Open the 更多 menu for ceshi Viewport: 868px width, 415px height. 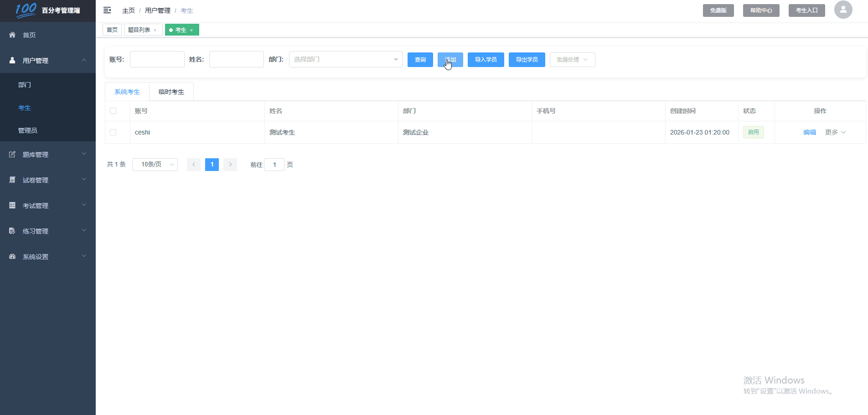(x=835, y=132)
